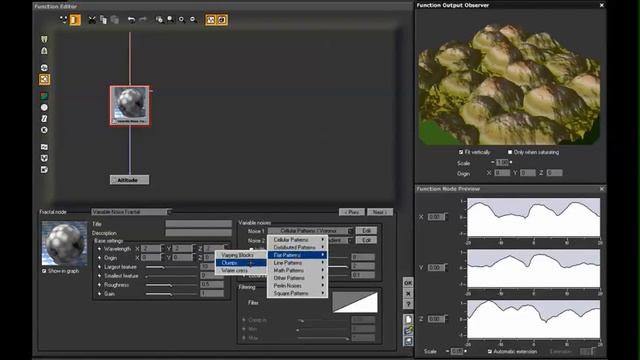
Task: Click the Edit button for Noise 2
Action: pyautogui.click(x=366, y=240)
